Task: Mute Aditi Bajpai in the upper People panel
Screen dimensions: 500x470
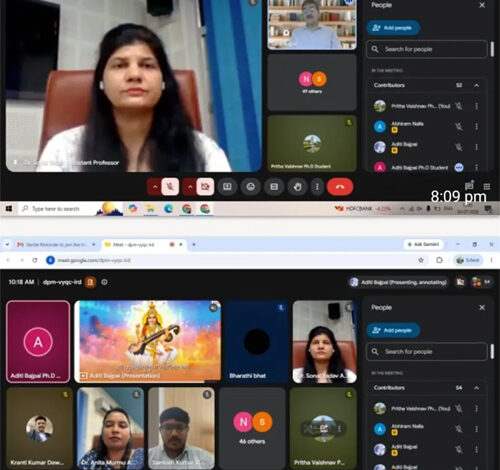Action: [459, 147]
